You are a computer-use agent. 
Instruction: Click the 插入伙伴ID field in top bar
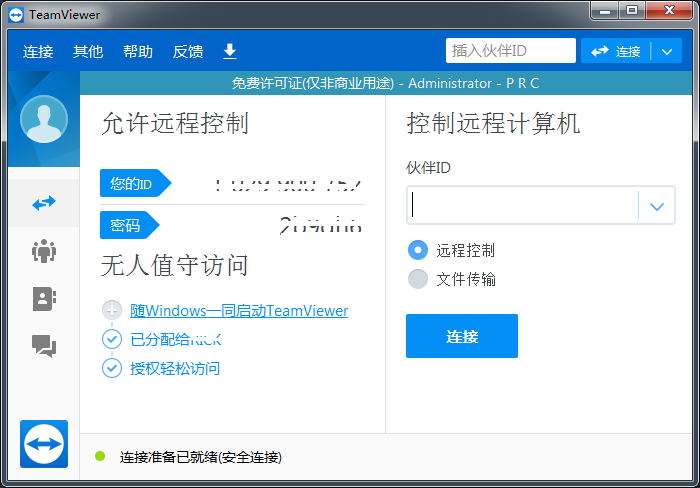click(x=510, y=51)
